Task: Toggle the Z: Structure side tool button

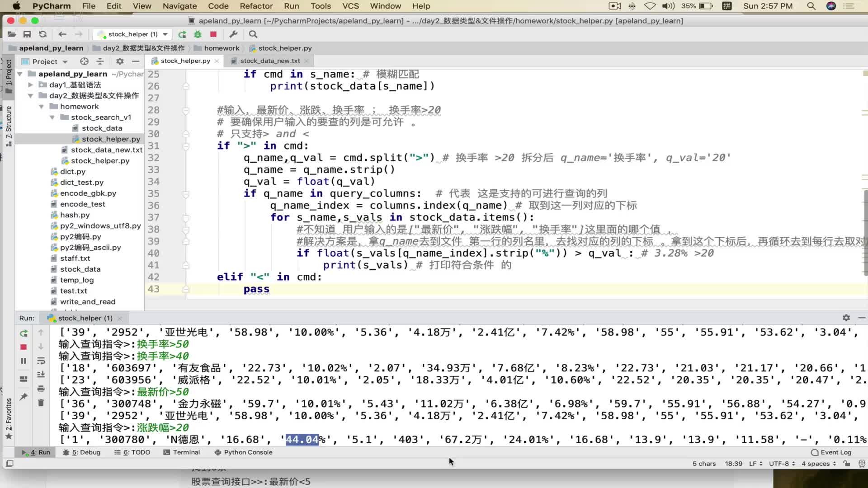Action: 9,126
